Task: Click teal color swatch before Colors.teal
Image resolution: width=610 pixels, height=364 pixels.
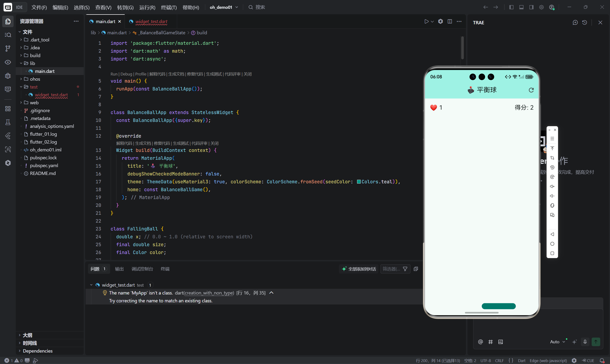Action: click(359, 182)
